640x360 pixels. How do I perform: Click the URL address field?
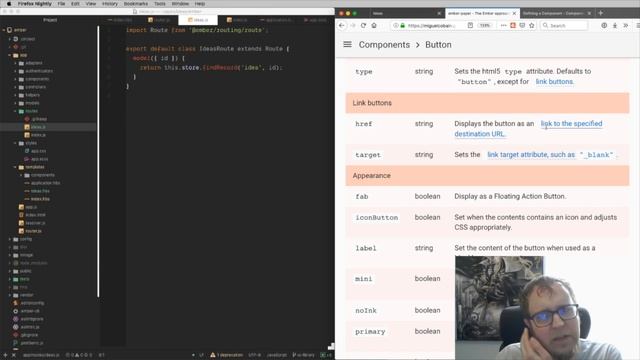click(431, 25)
